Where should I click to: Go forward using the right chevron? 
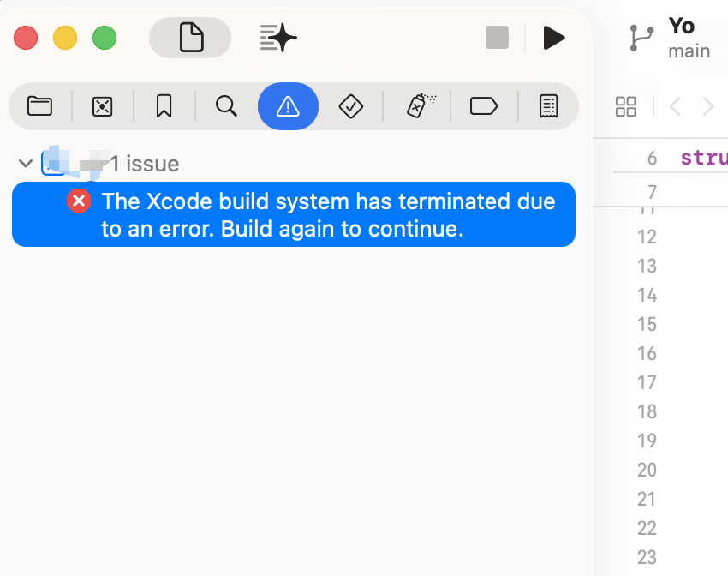click(708, 106)
